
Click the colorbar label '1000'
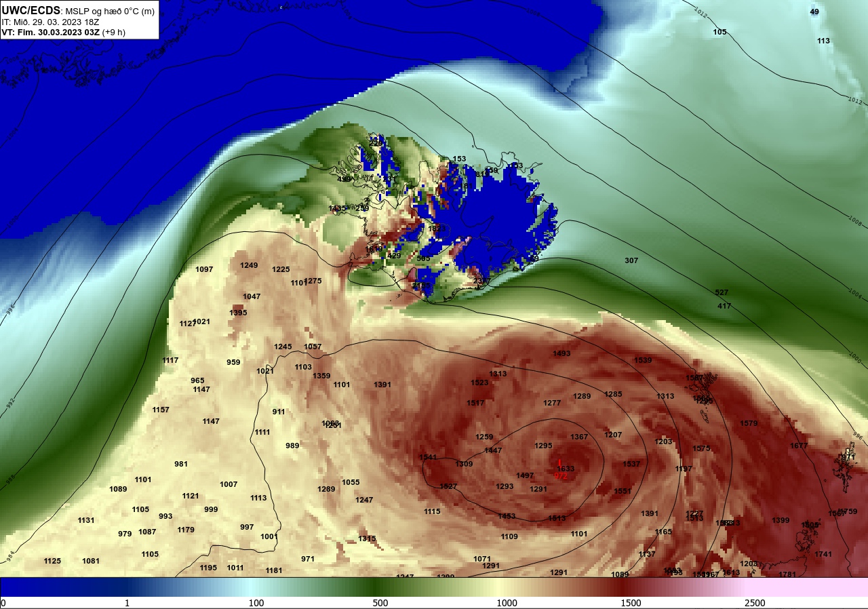pyautogui.click(x=507, y=603)
